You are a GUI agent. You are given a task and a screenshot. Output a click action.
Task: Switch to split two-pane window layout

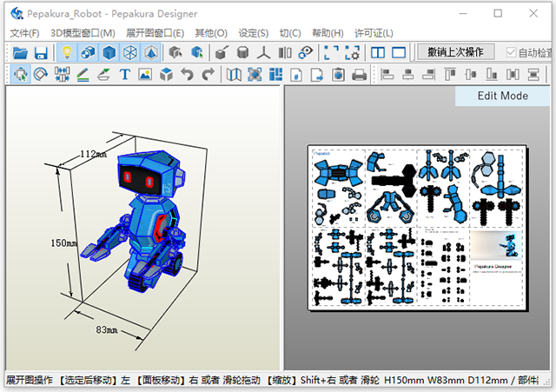click(379, 53)
